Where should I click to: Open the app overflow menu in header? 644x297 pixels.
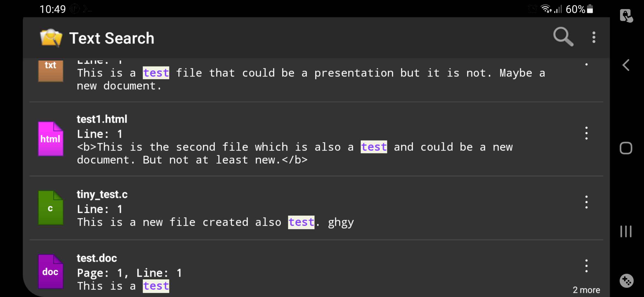click(x=594, y=37)
